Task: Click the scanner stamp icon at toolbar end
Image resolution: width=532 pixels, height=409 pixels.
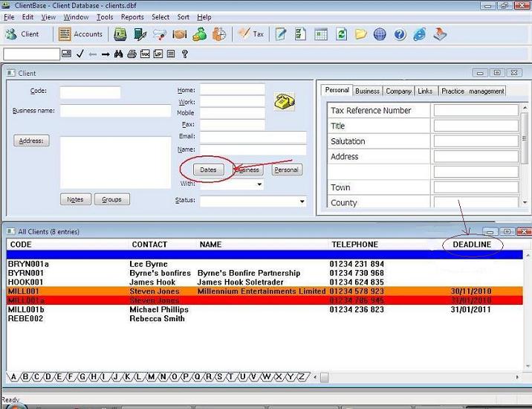Action: pos(440,34)
